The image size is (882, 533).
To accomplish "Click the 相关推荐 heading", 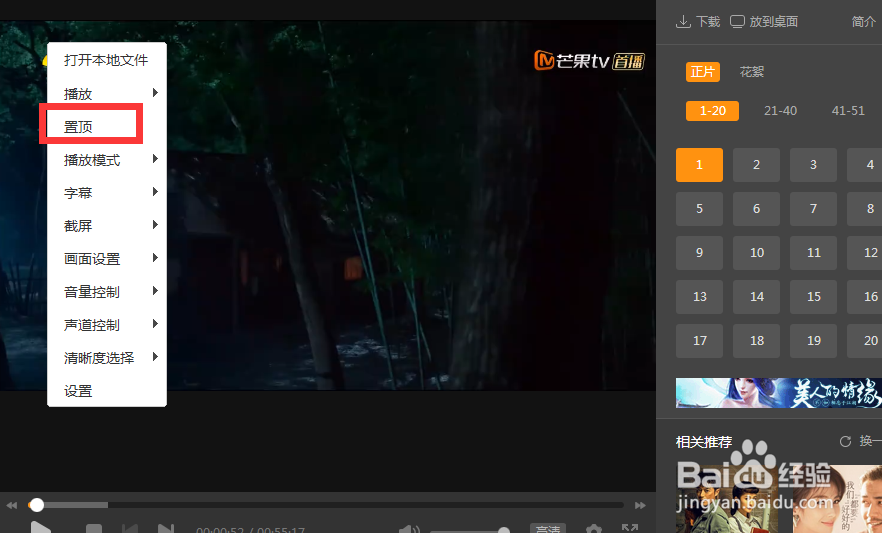I will pyautogui.click(x=704, y=442).
